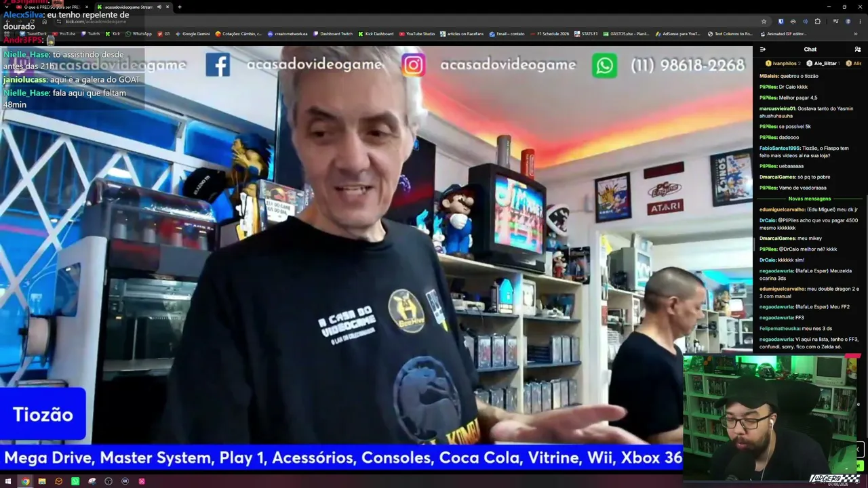Viewport: 868px width, 488px height.
Task: Open the GASTOS.xlsx bookmark
Action: click(x=626, y=33)
